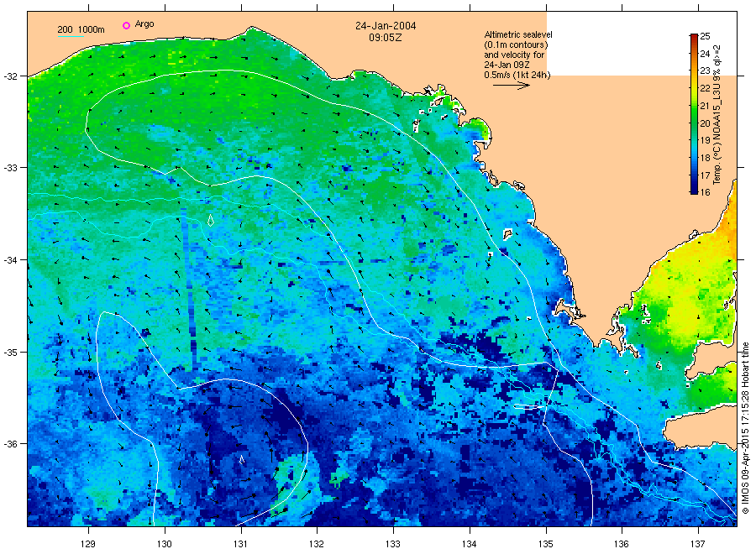756x554 pixels.
Task: Click the '20' color bar tick label
Action: click(705, 123)
